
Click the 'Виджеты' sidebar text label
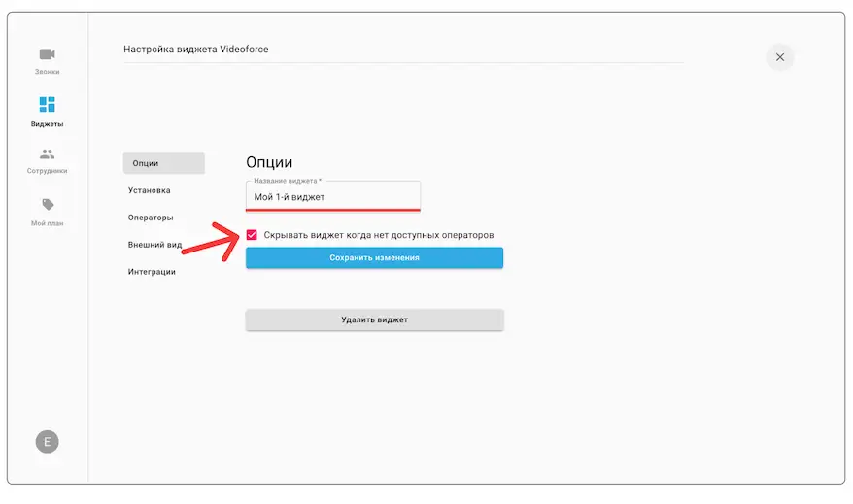[48, 124]
